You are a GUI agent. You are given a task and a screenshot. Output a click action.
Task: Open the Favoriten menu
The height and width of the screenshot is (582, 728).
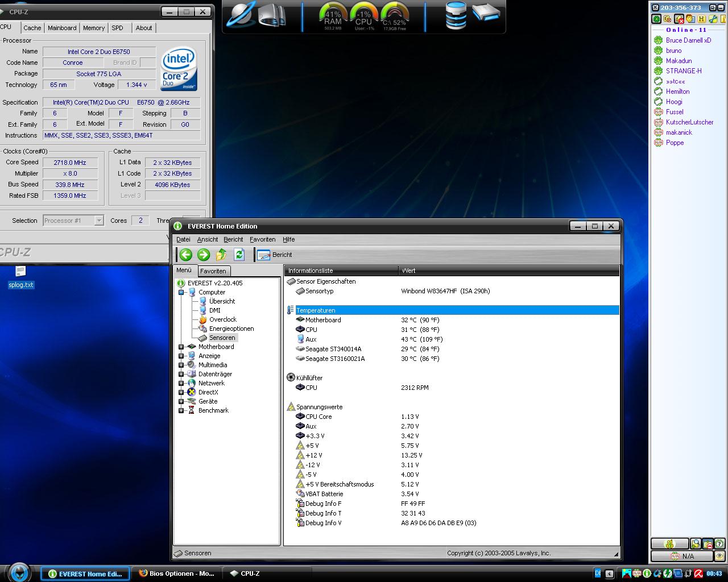(x=262, y=239)
